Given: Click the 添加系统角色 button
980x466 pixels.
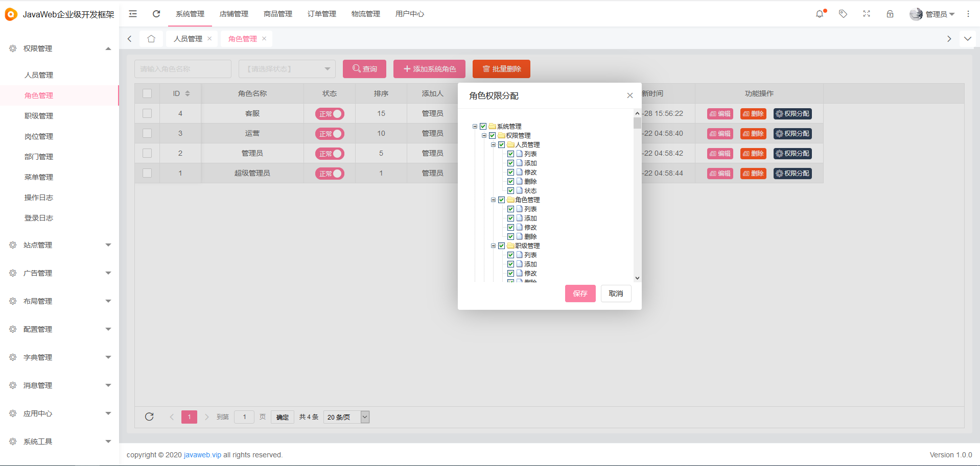Looking at the screenshot, I should coord(429,68).
